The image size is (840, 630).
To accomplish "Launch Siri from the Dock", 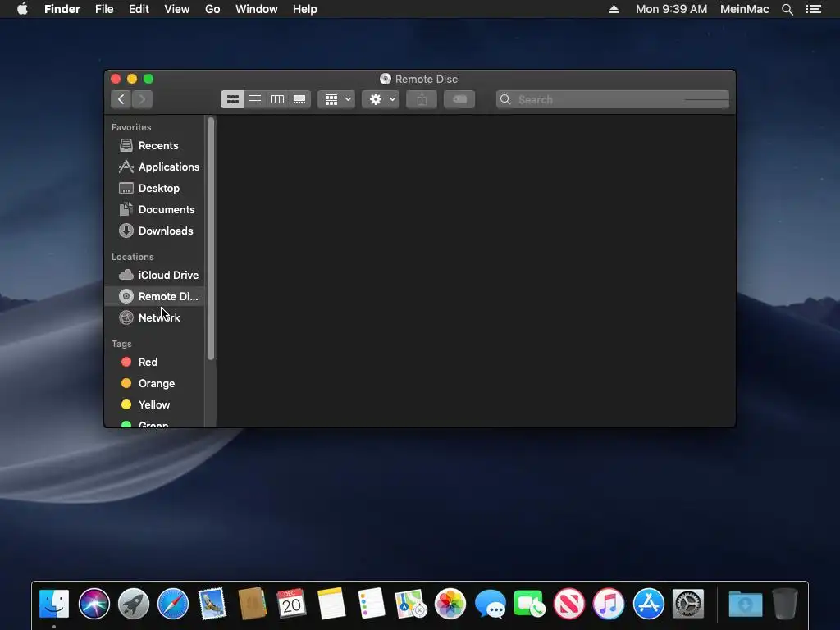I will (94, 604).
